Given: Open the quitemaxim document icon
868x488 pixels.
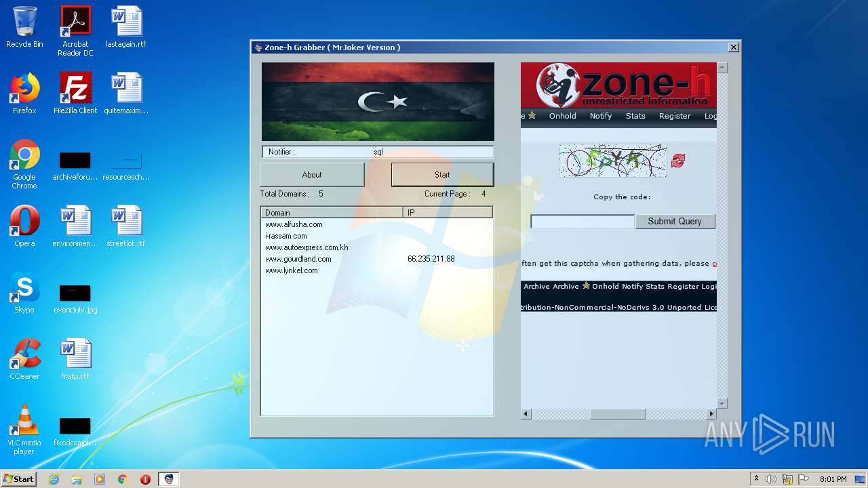Looking at the screenshot, I should (126, 94).
